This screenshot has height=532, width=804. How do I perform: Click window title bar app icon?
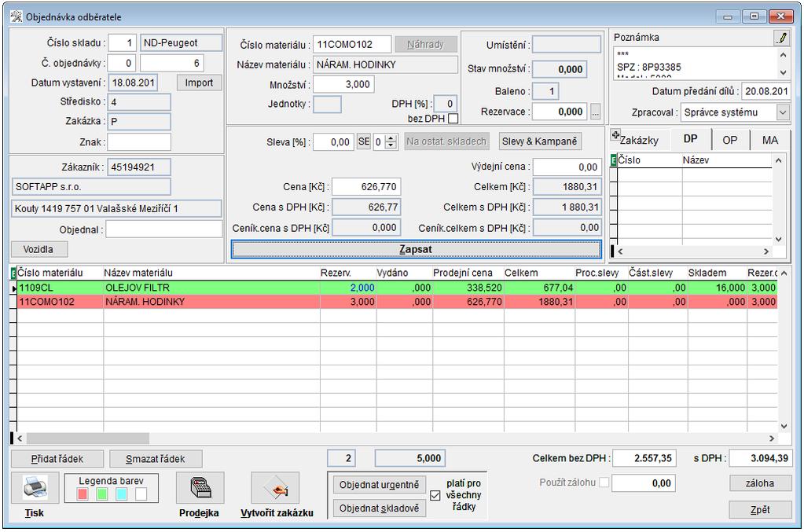tap(17, 17)
